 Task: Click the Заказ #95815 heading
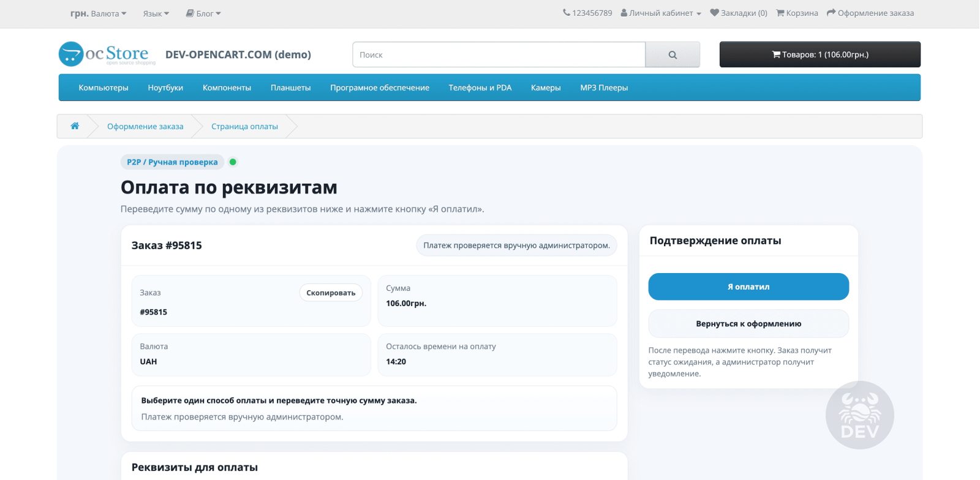click(167, 246)
